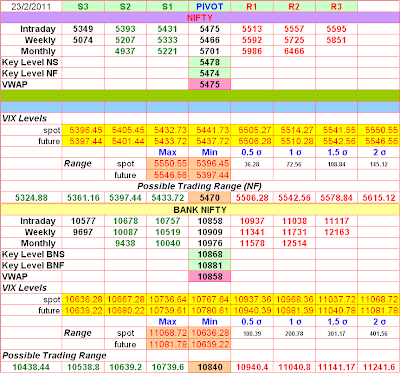Click Nifty range future min 5397.44
The height and width of the screenshot is (373, 400).
point(210,175)
